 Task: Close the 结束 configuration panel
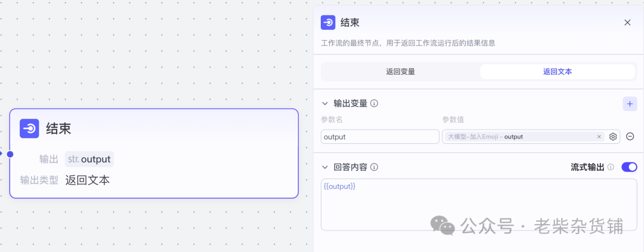click(627, 23)
